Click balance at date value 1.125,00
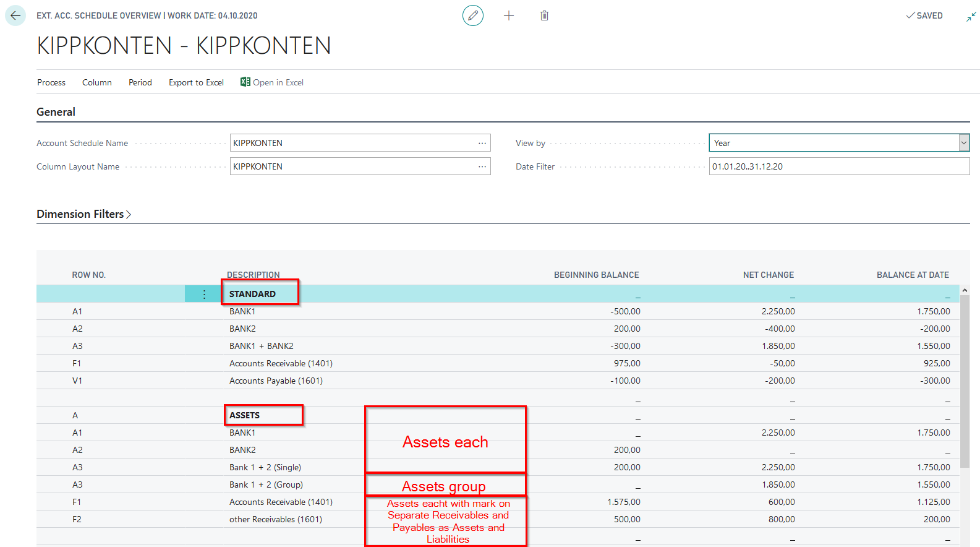 934,502
